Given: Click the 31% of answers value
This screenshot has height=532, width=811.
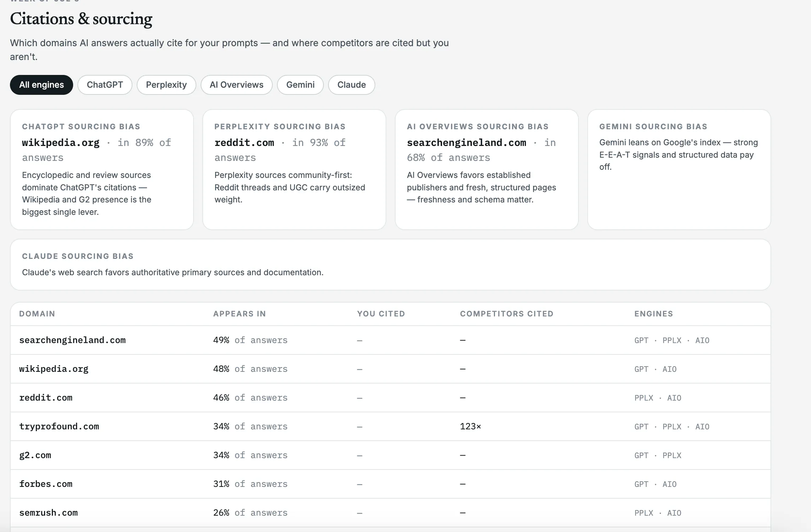Looking at the screenshot, I should (x=250, y=484).
